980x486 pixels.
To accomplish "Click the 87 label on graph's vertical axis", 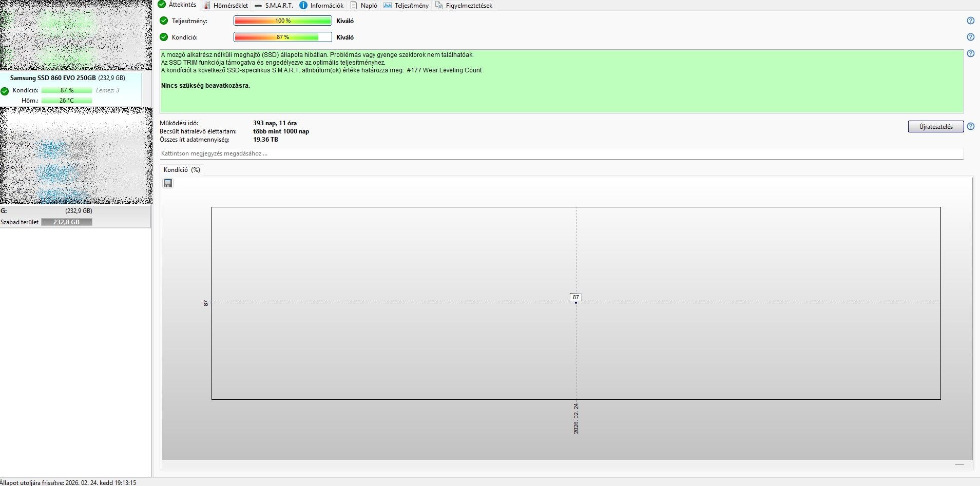I will 206,303.
